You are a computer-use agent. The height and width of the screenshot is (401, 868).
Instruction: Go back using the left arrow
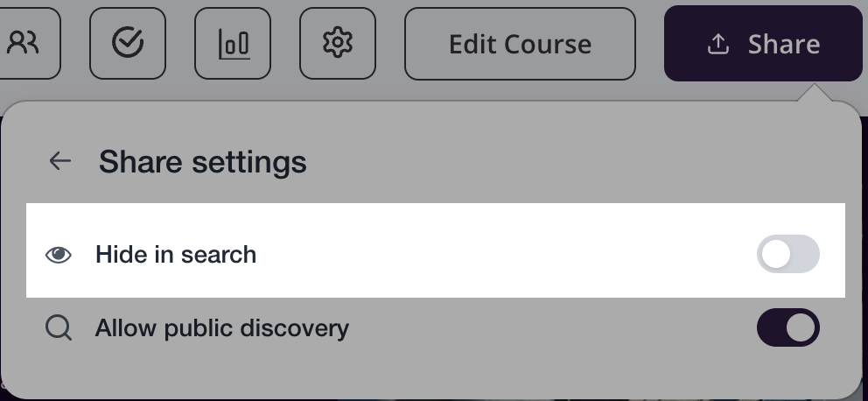click(x=59, y=161)
